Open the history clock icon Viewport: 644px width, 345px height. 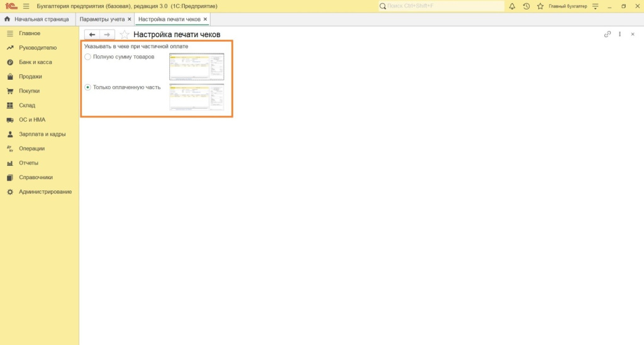click(526, 6)
